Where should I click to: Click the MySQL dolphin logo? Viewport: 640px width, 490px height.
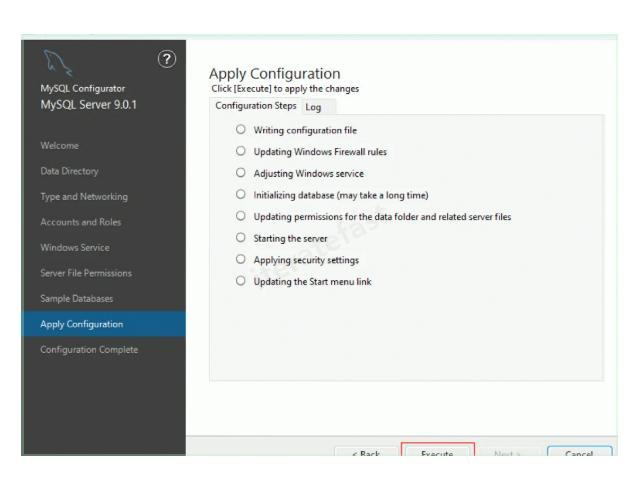[x=58, y=62]
